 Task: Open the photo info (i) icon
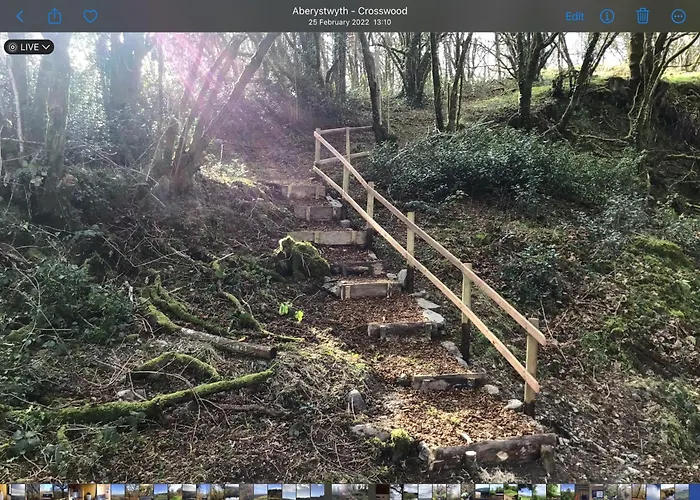[607, 17]
